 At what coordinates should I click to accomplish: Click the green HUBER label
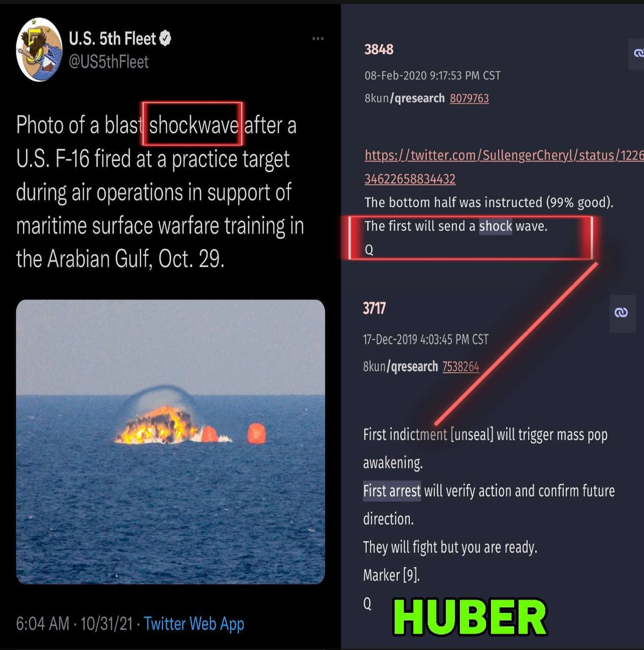(470, 617)
